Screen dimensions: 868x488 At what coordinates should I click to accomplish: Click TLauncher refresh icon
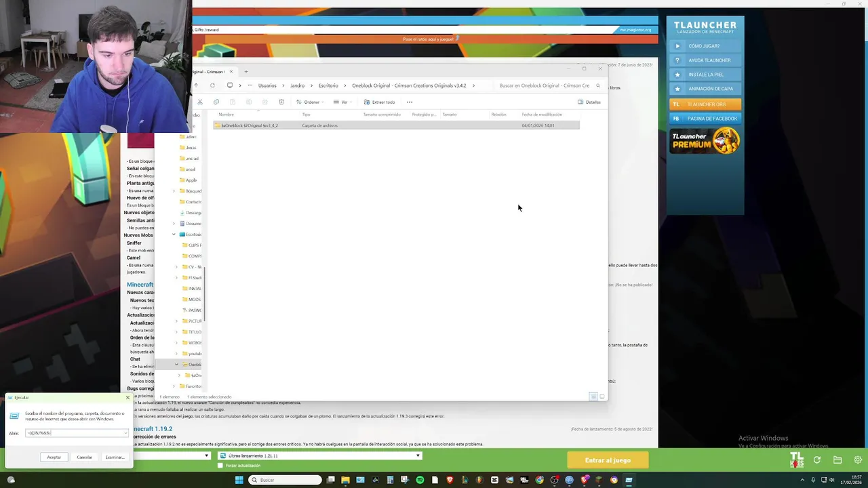(x=817, y=460)
